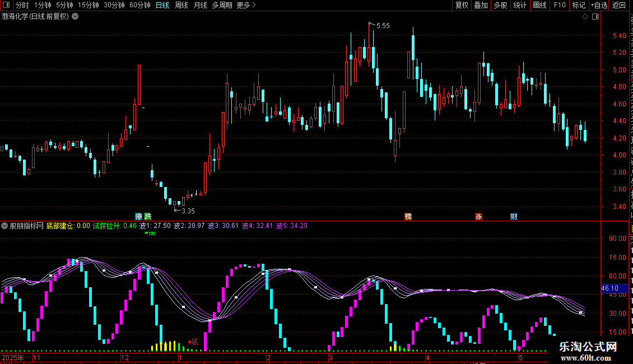Click the 叠加 overlay button
This screenshot has width=633, height=364.
click(481, 5)
